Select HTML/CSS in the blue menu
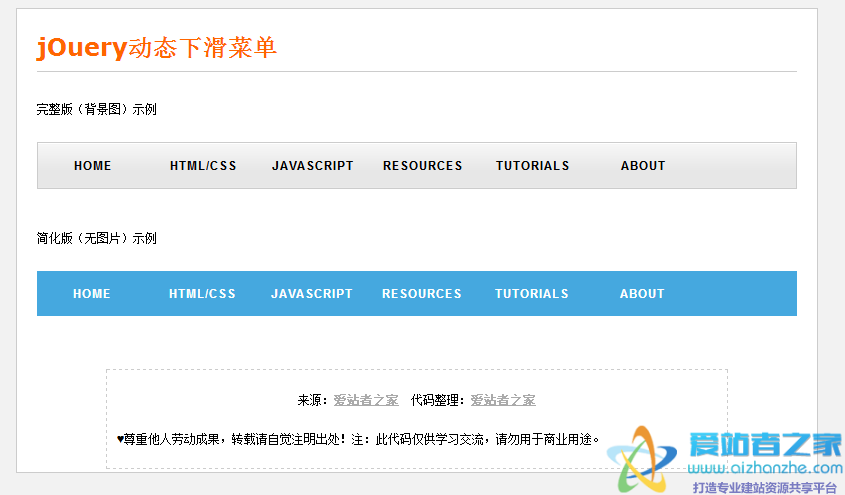Image resolution: width=845 pixels, height=495 pixels. pos(202,294)
